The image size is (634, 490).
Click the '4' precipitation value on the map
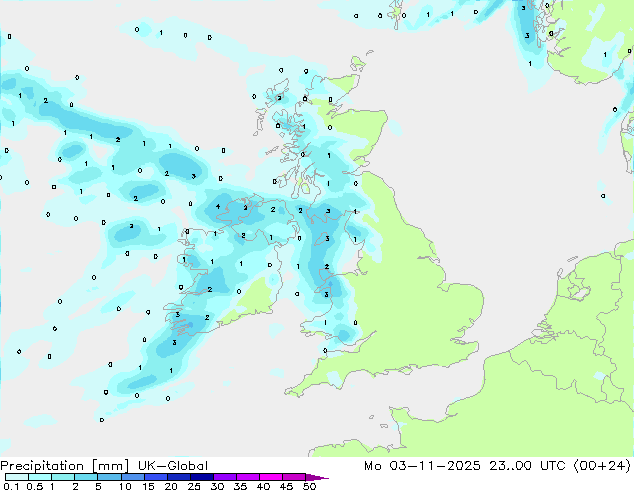[218, 207]
